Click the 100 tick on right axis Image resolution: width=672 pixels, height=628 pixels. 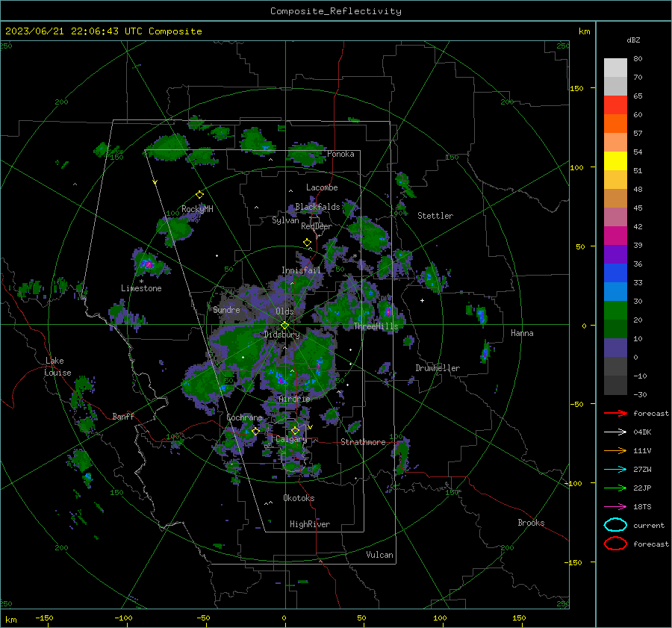pyautogui.click(x=576, y=167)
